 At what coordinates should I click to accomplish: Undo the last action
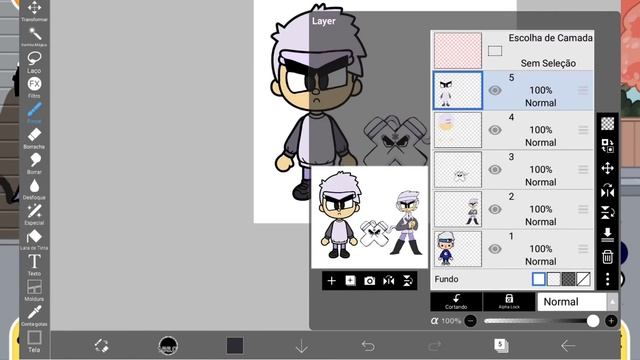pyautogui.click(x=368, y=346)
